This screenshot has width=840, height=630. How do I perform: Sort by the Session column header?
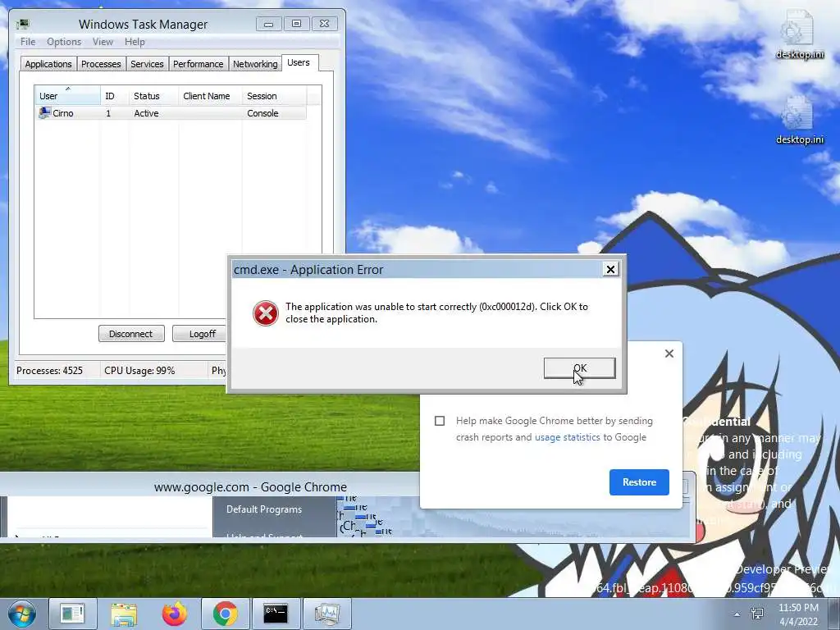point(274,96)
